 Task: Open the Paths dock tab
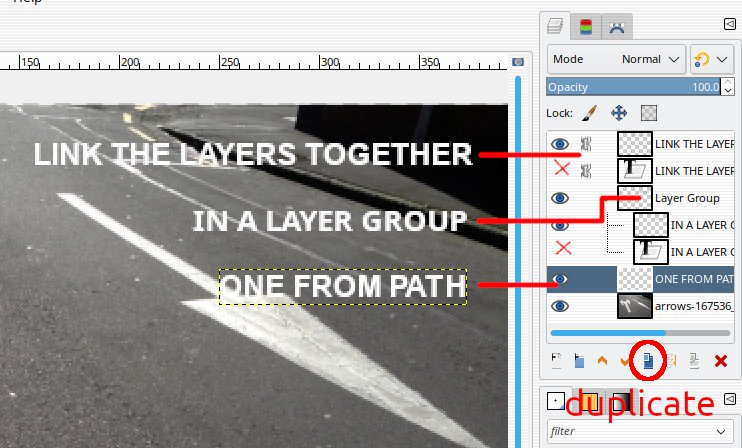[617, 27]
